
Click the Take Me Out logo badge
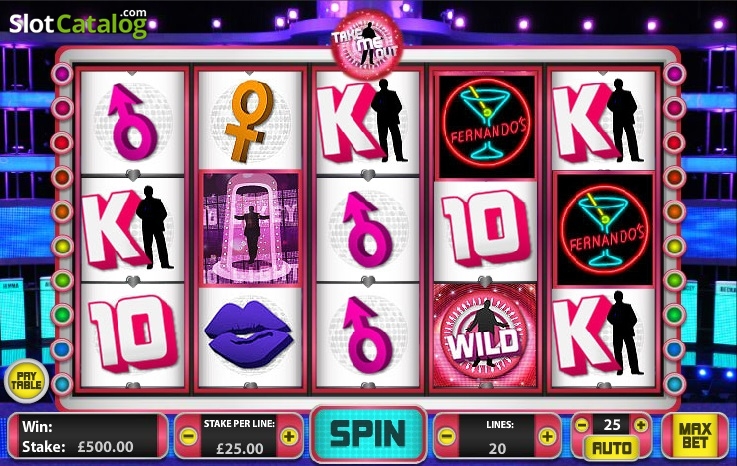click(x=367, y=45)
